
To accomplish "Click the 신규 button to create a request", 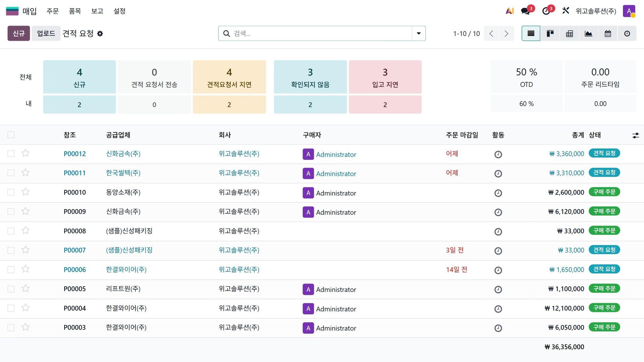I will point(19,34).
